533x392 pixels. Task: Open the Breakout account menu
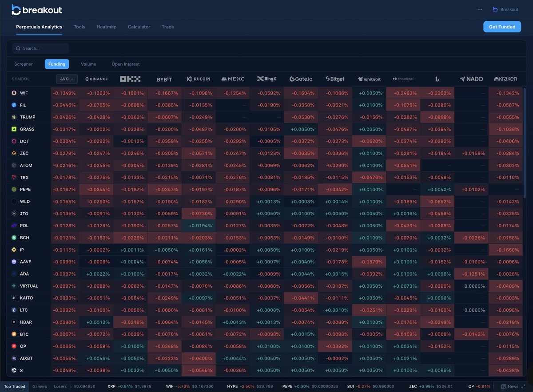505,9
